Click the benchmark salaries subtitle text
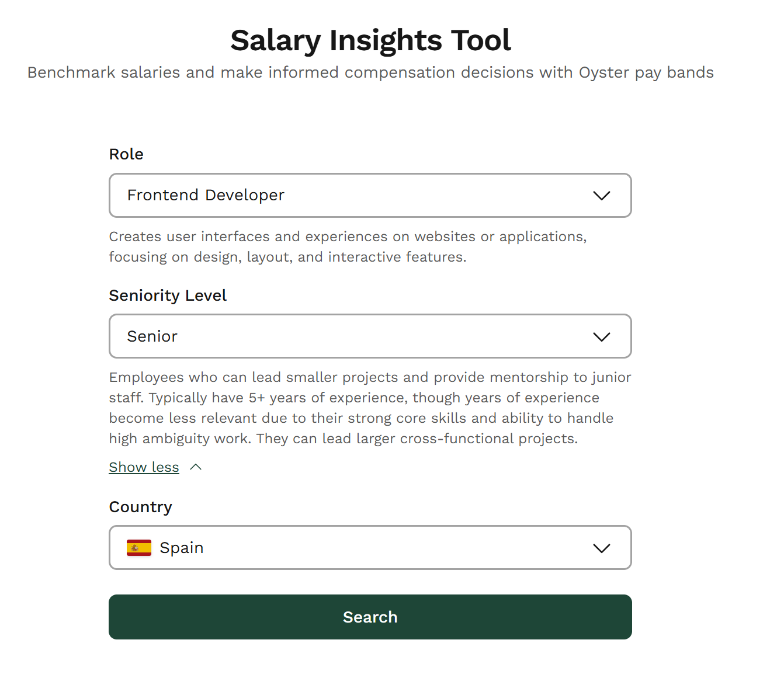Viewport: 784px width, 685px height. point(370,72)
